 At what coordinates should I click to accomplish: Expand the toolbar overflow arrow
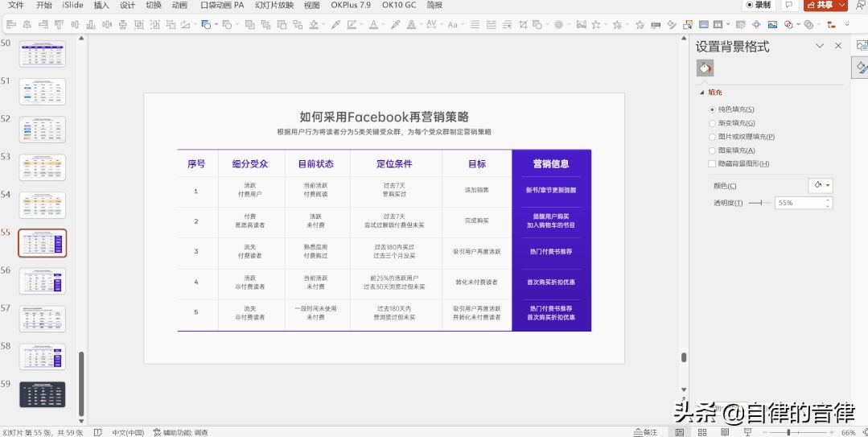point(847,24)
